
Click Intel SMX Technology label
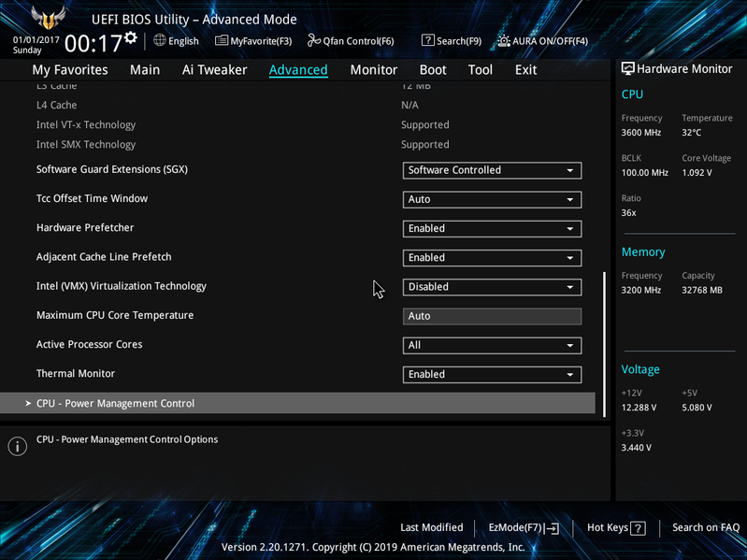(86, 144)
